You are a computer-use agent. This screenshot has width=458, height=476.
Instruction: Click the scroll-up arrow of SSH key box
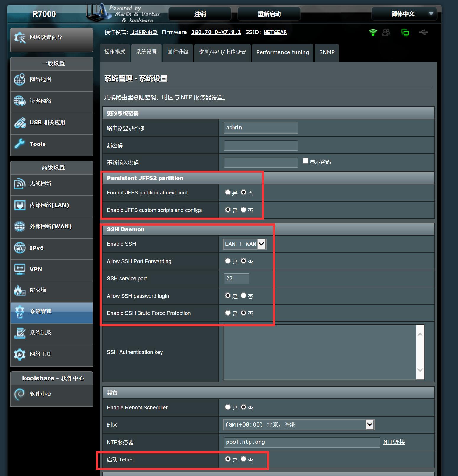(420, 335)
